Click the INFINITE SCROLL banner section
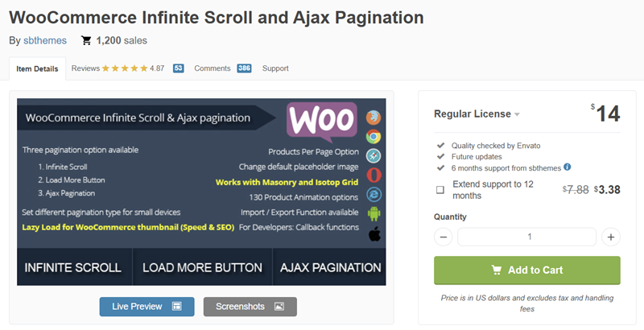The image size is (644, 330). 74,266
